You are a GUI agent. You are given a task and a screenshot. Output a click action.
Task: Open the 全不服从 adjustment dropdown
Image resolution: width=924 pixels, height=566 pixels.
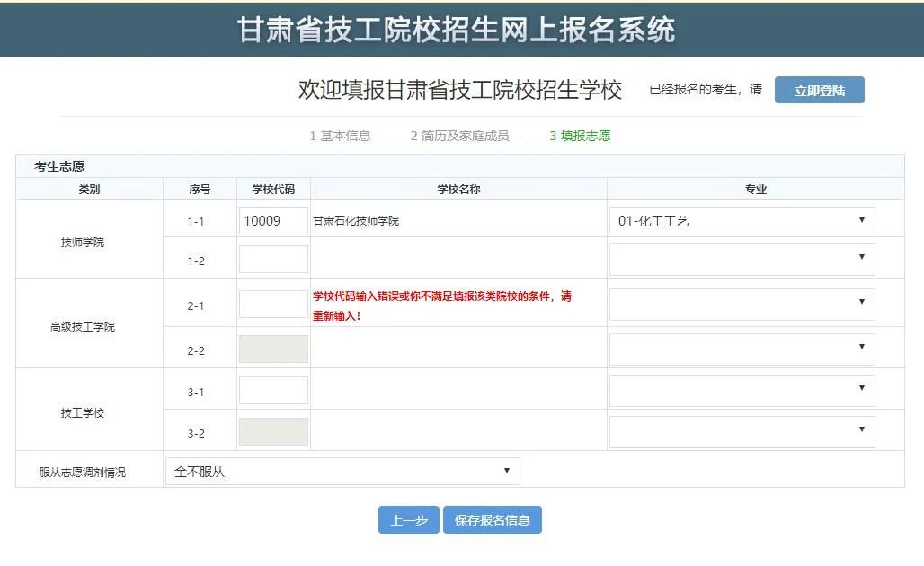point(342,471)
